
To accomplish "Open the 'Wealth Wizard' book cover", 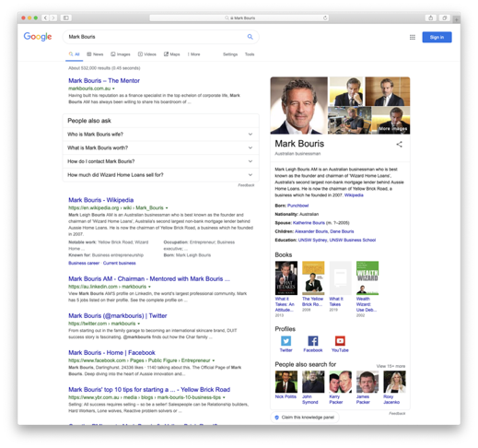I will point(367,278).
